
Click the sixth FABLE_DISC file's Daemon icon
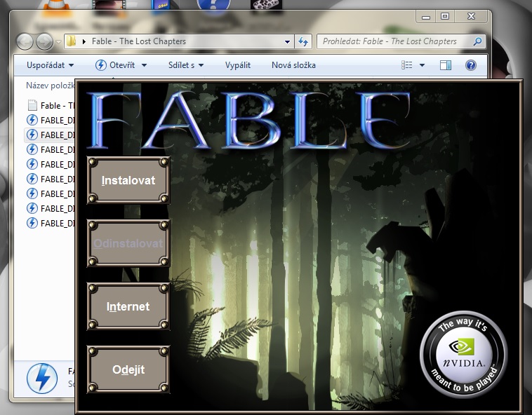pos(32,193)
